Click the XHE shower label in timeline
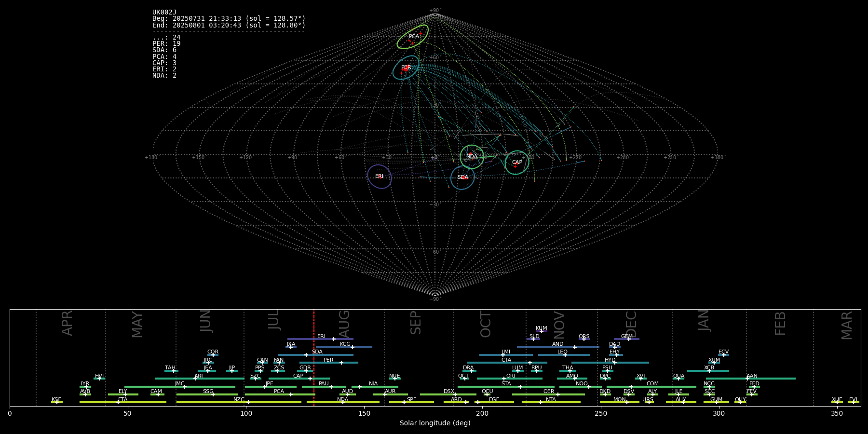The height and width of the screenshot is (434, 868). click(x=837, y=400)
